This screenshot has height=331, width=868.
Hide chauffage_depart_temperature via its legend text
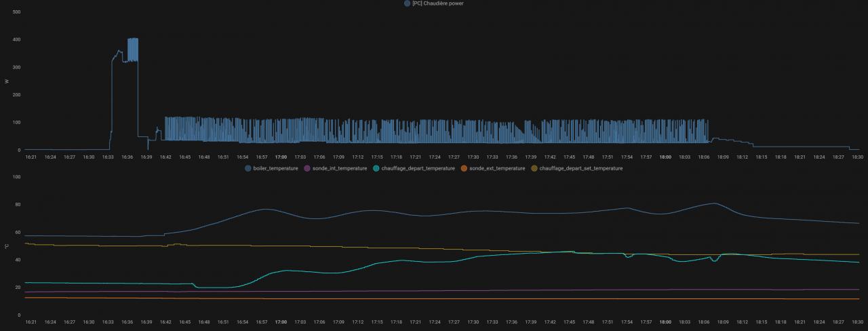point(418,168)
